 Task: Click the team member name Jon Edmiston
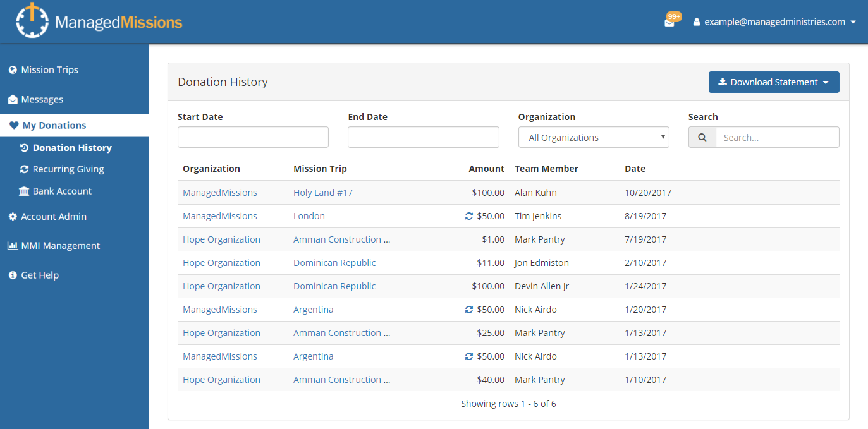(x=542, y=263)
